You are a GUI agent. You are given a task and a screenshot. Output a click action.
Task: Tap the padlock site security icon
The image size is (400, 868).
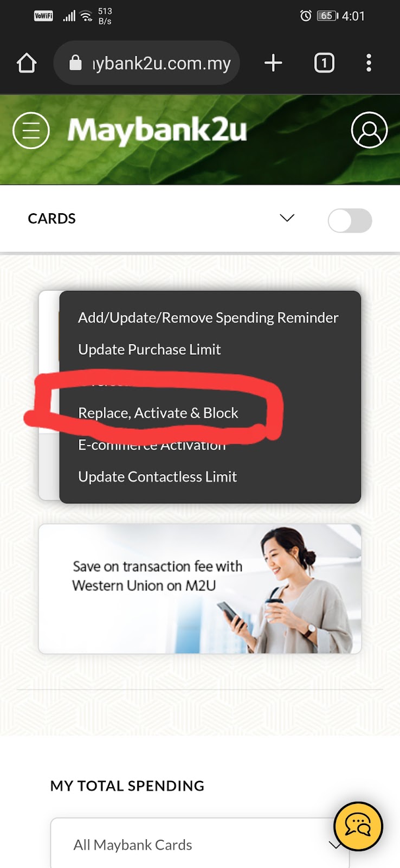coord(75,63)
